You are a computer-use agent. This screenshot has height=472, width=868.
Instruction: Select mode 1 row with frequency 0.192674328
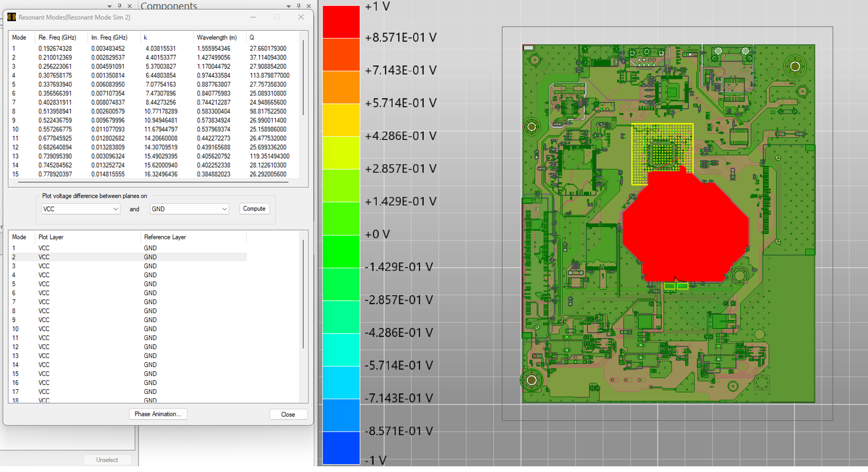tap(155, 49)
